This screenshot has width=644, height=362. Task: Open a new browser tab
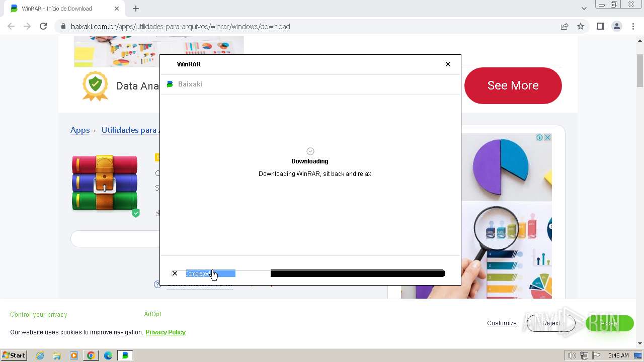[136, 9]
